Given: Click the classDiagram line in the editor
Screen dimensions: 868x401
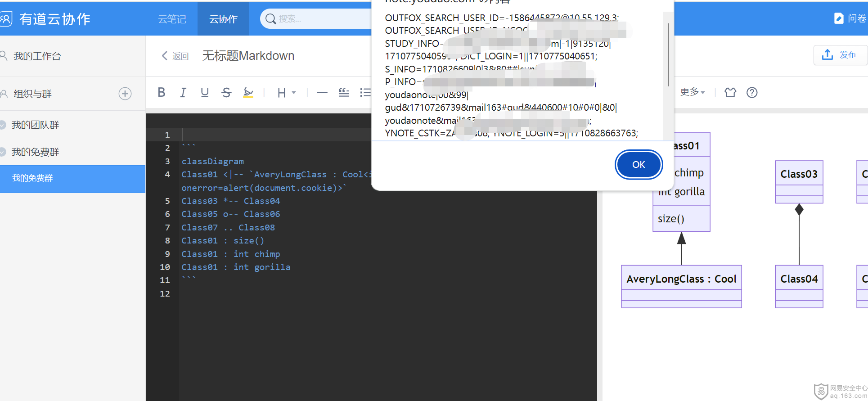Looking at the screenshot, I should pyautogui.click(x=212, y=161).
